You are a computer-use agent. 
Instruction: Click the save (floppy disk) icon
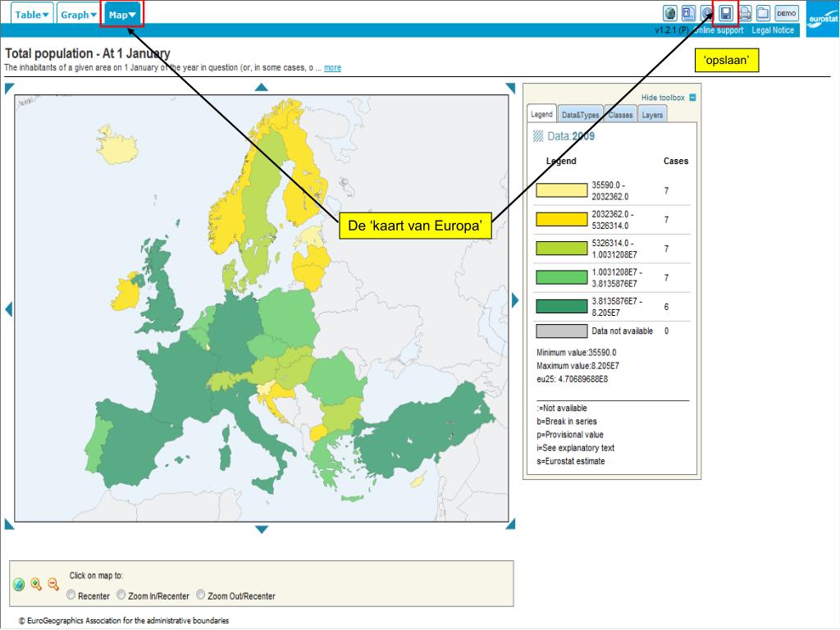(726, 13)
